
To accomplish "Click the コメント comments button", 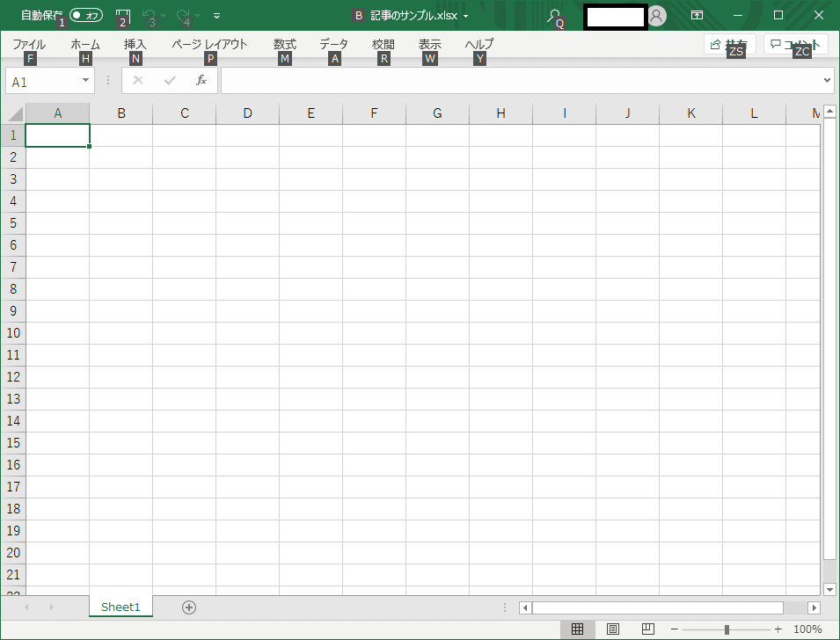I will [796, 45].
